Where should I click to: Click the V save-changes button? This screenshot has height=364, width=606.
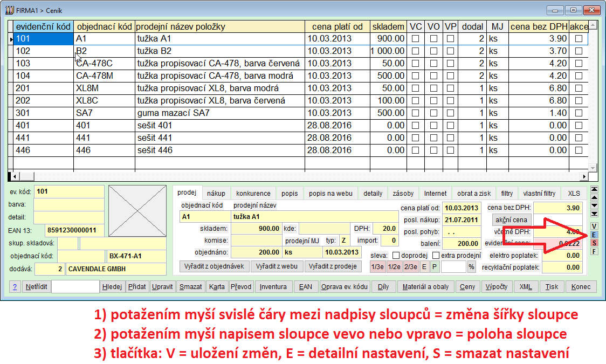[x=594, y=226]
